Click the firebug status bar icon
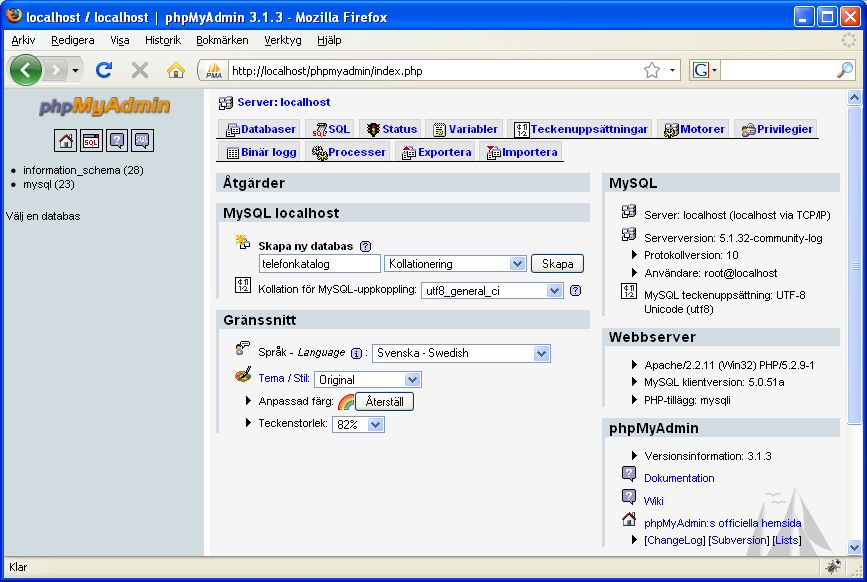The height and width of the screenshot is (582, 867). click(x=833, y=567)
